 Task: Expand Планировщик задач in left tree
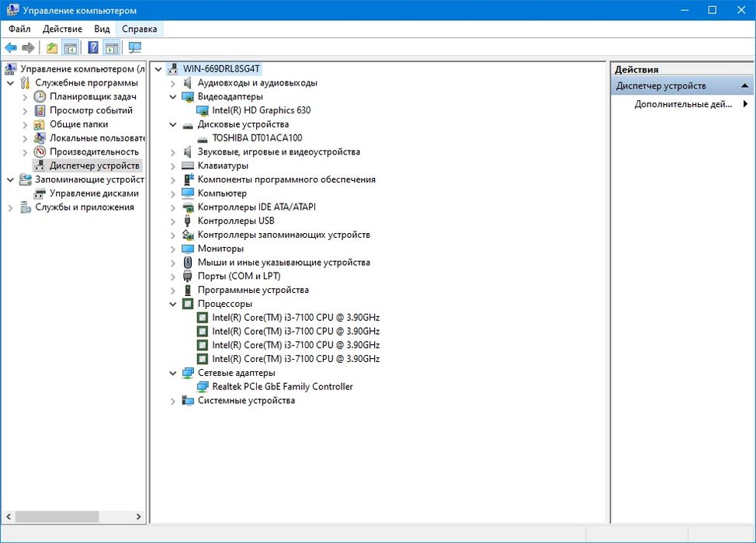tap(25, 97)
